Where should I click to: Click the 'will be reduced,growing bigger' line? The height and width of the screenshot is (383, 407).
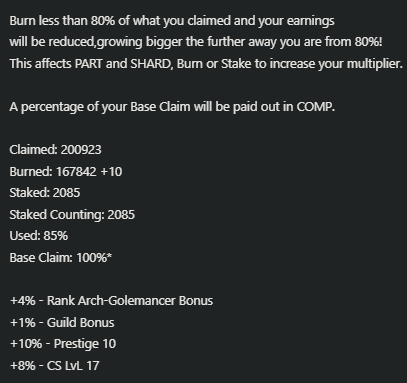coord(196,42)
